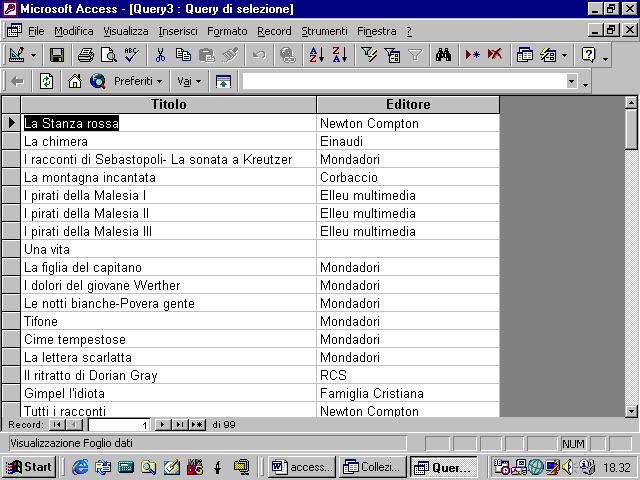
Task: Open the Strumenti menu
Action: click(x=324, y=31)
